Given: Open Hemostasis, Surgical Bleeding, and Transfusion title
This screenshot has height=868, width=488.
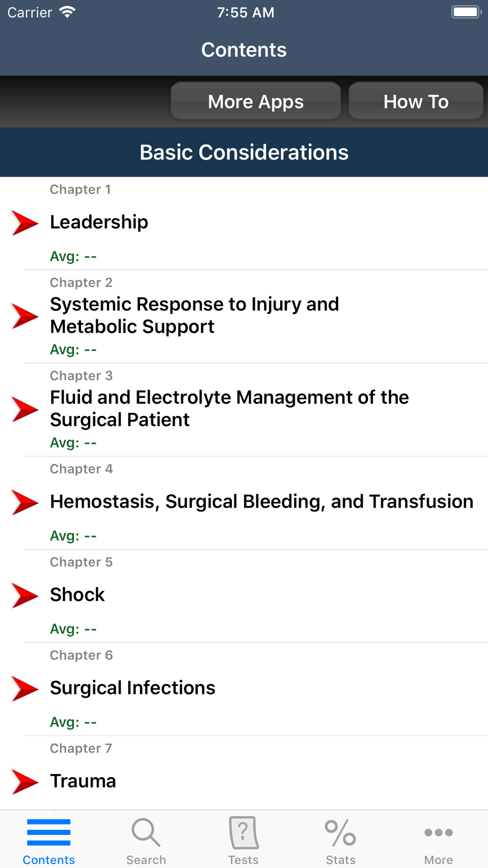Looking at the screenshot, I should (x=262, y=502).
